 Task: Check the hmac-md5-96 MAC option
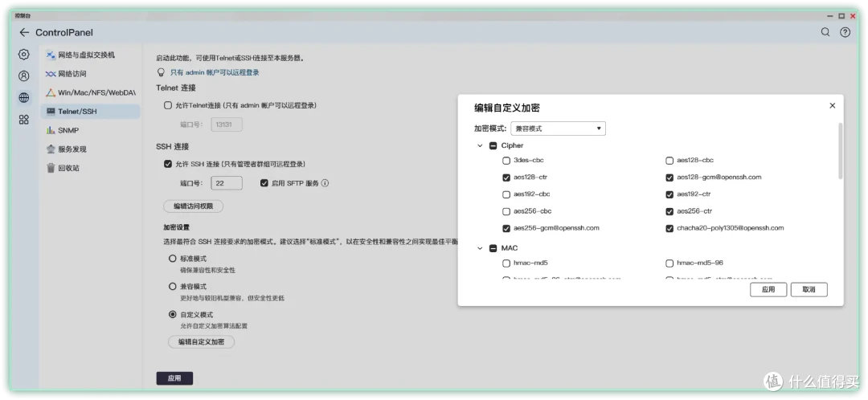[x=669, y=263]
